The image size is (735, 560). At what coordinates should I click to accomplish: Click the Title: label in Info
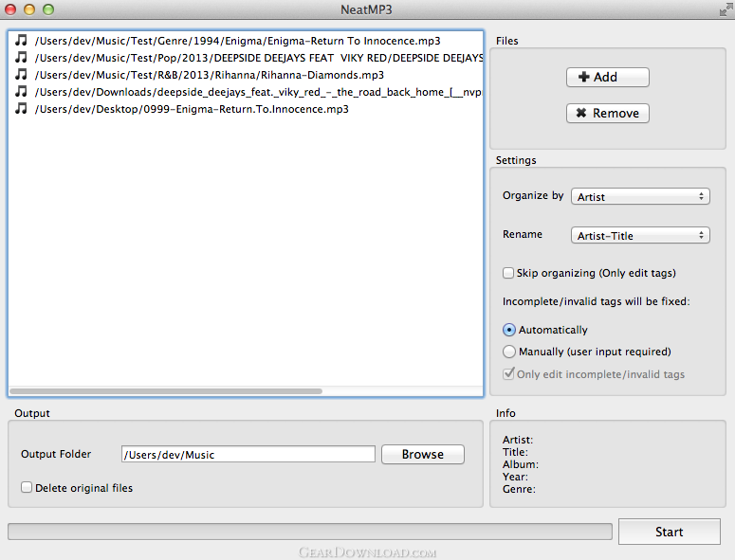[515, 452]
